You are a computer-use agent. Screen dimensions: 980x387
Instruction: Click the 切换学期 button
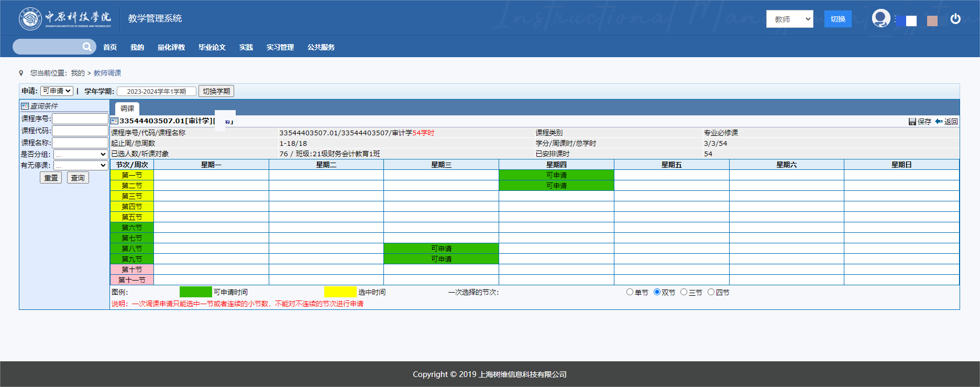(216, 91)
